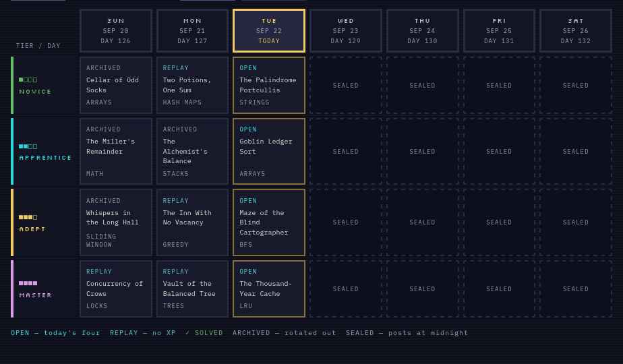Open The Alchemist's Balance card

click(x=192, y=151)
